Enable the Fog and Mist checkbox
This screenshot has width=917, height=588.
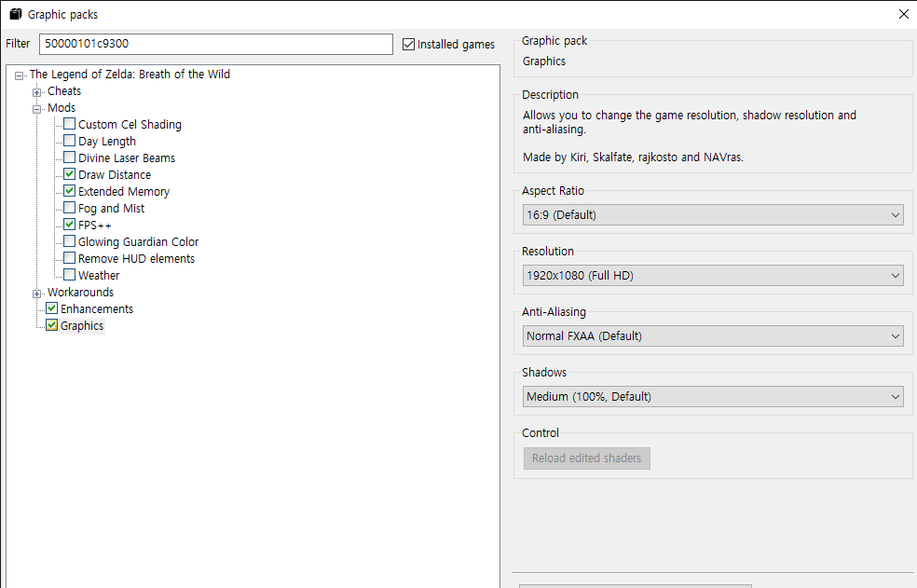pos(70,208)
